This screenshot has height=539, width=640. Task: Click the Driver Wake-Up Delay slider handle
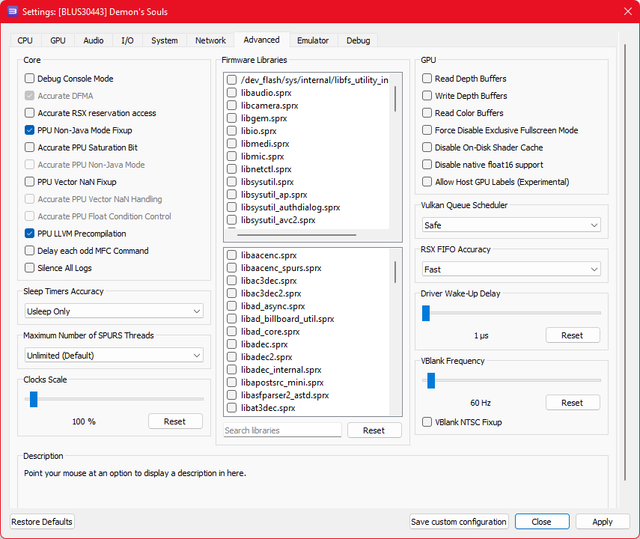426,313
